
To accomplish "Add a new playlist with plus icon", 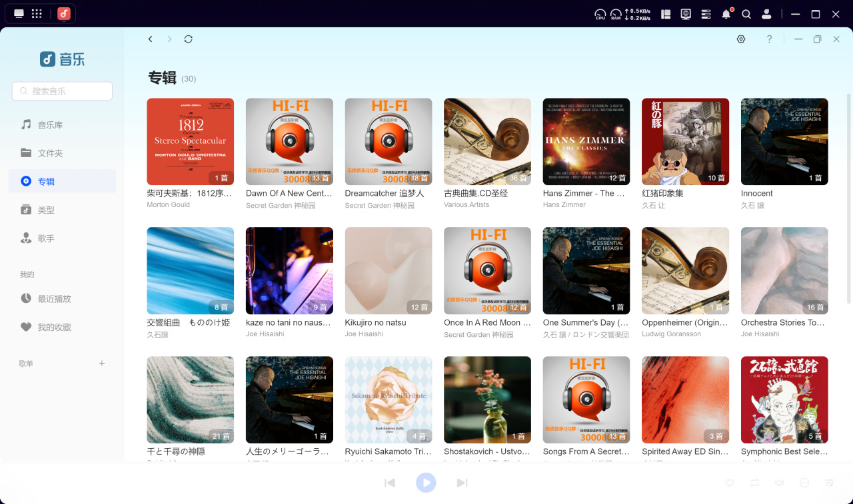I will click(x=102, y=363).
